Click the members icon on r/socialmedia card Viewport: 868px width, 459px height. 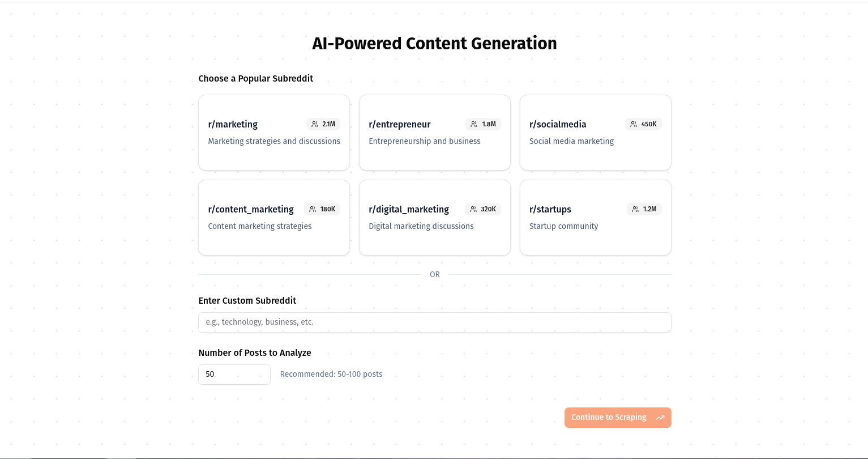634,124
